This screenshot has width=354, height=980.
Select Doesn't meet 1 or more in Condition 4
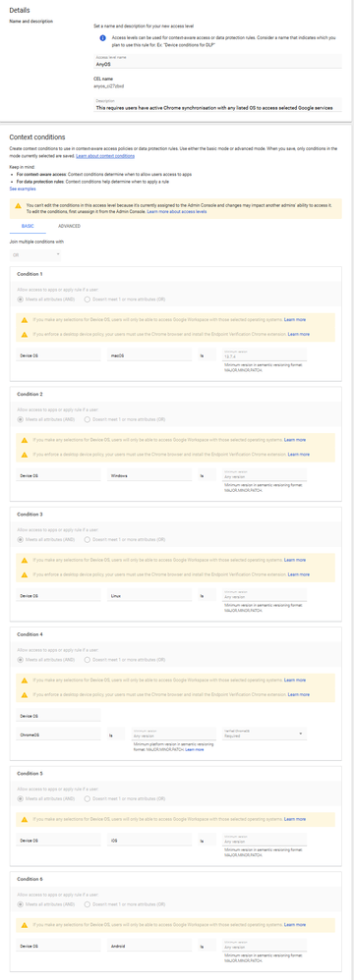tap(87, 659)
